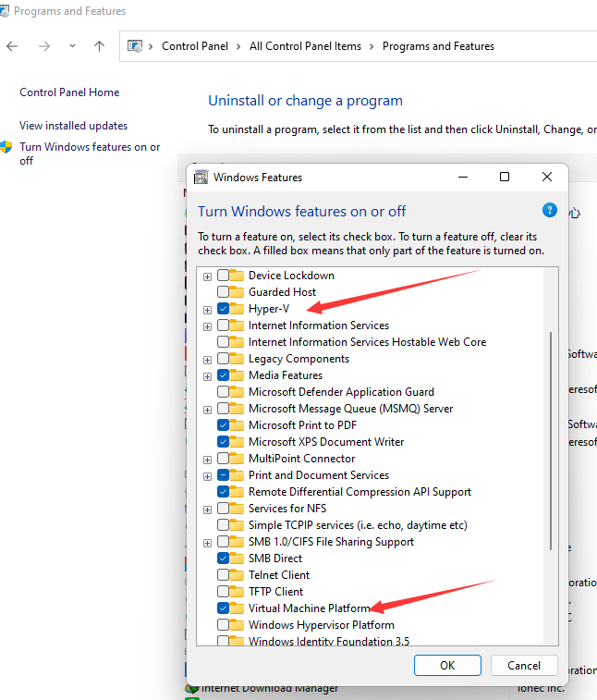Open the Control Panel Home link
Viewport: 597px width, 700px height.
[69, 92]
